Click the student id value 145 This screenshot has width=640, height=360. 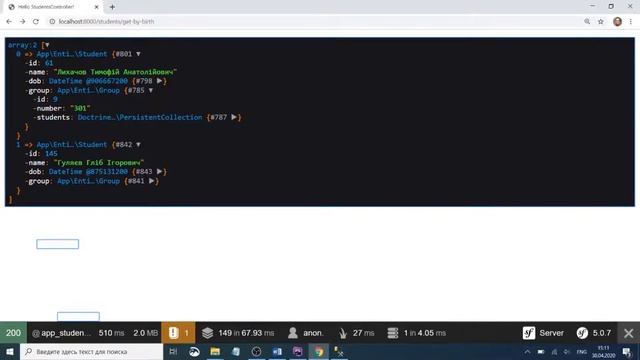[51, 153]
